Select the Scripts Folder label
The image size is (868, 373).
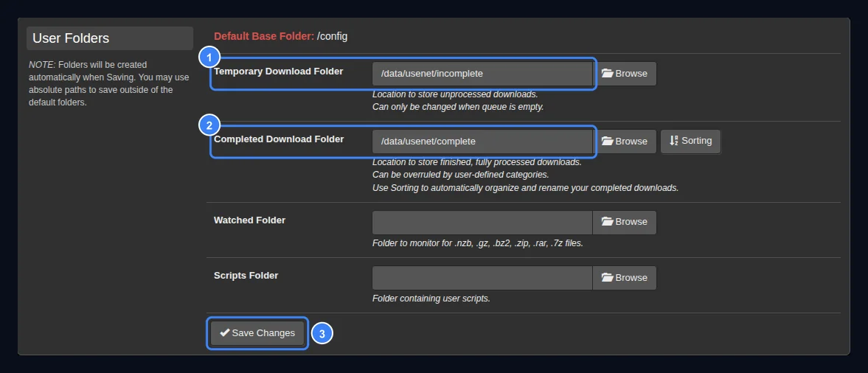tap(246, 276)
